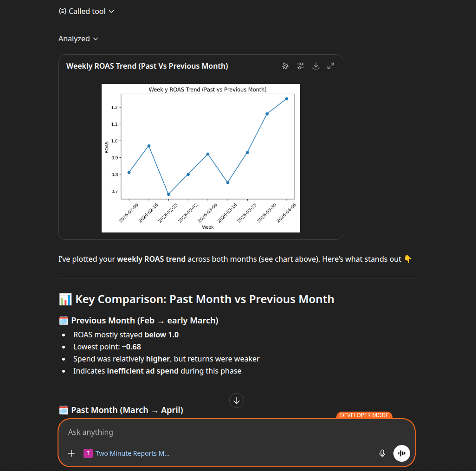
Task: Click the scroll-down arrow button
Action: 236,400
